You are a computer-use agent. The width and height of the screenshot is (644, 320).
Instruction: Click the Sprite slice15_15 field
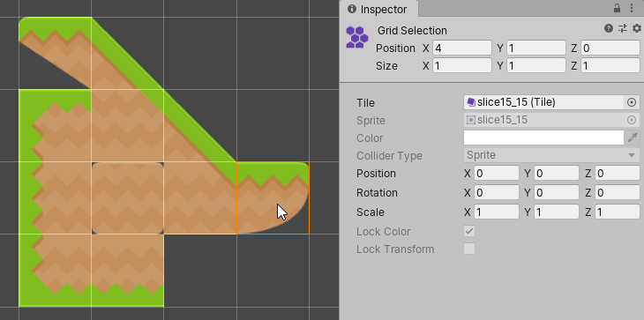[x=543, y=120]
